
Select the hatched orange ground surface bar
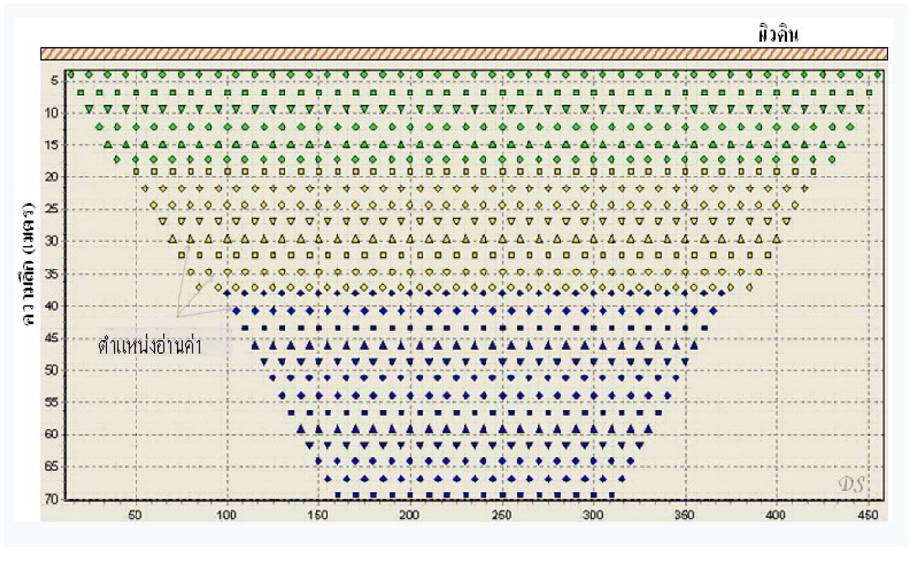[x=464, y=54]
